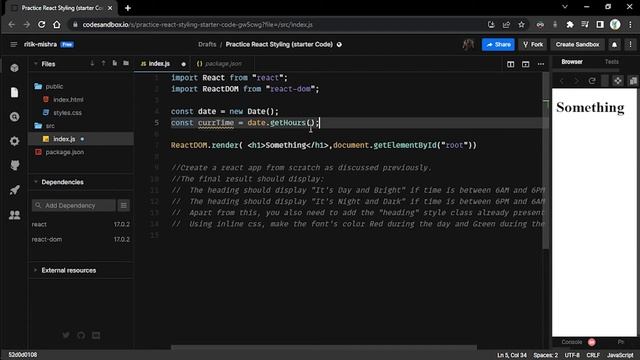Open the Deployment rocket icon
Viewport: 640px width, 360px height.
click(14, 190)
